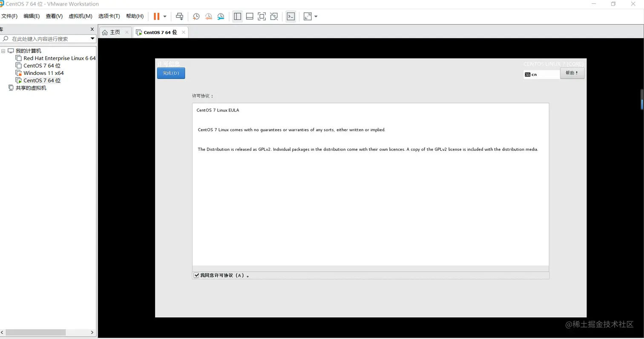Click the Windows 11 x64 locked VM icon
This screenshot has height=339, width=644.
(18, 73)
